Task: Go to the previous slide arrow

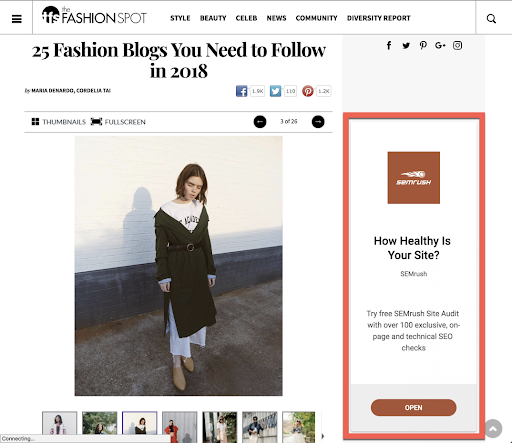Action: click(260, 122)
